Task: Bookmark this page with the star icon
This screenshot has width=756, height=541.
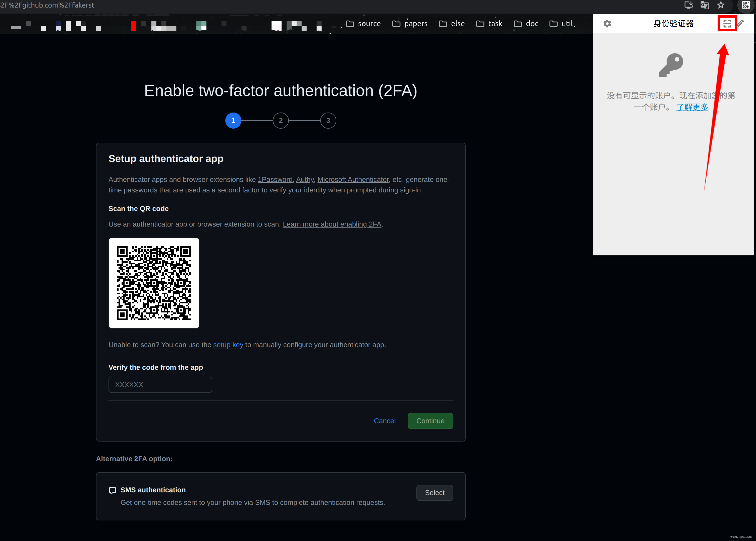Action: 721,5
